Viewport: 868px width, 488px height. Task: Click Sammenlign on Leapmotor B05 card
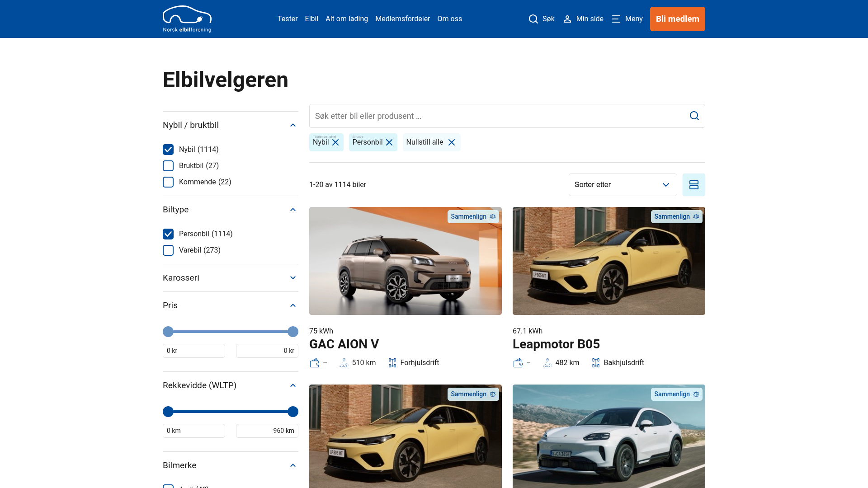[x=677, y=216]
